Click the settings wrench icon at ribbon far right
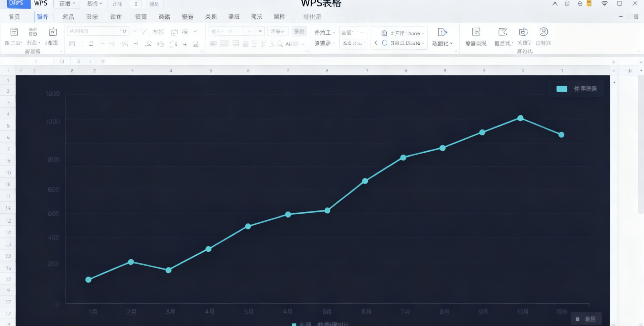 tap(543, 32)
